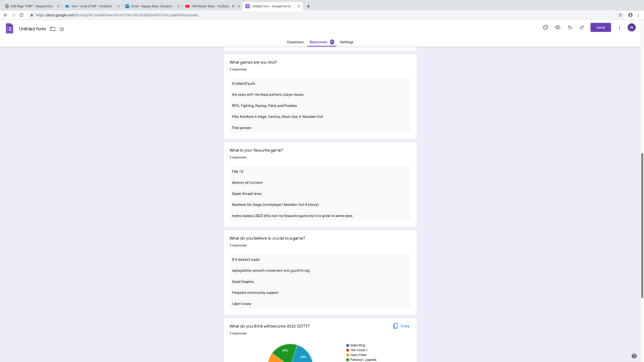The image size is (644, 362).
Task: Open a new browser tab
Action: coord(308,6)
